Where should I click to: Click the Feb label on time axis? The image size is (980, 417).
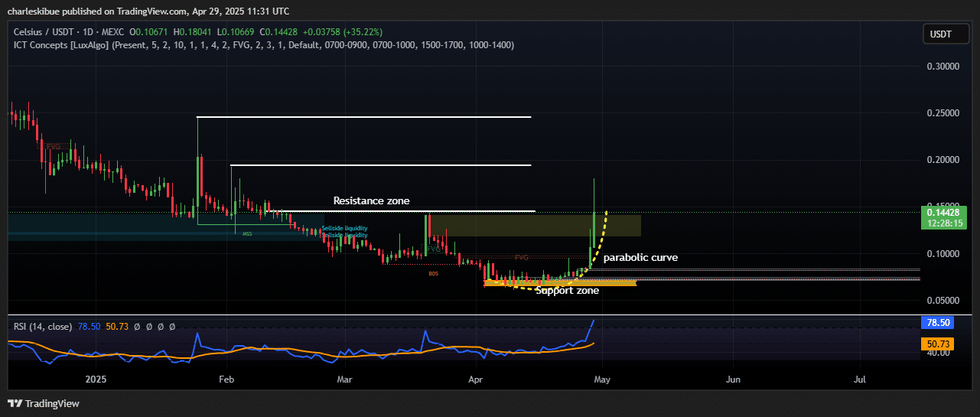coord(226,379)
